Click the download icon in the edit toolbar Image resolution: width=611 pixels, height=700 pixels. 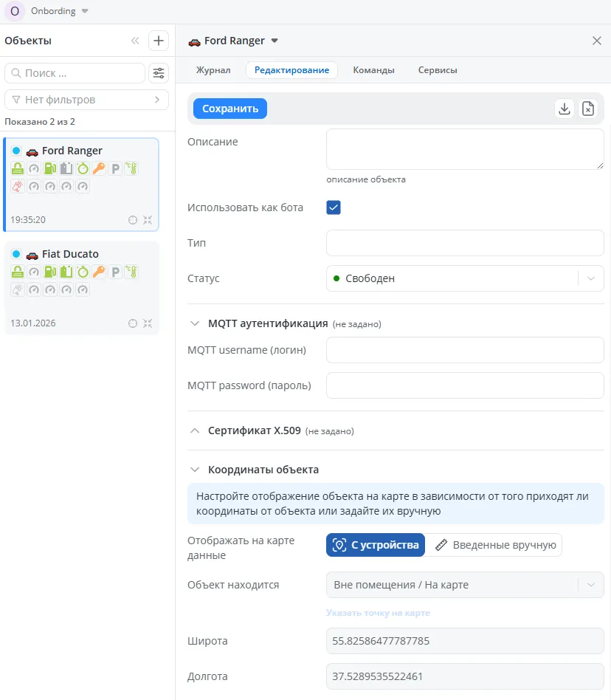[x=565, y=109]
